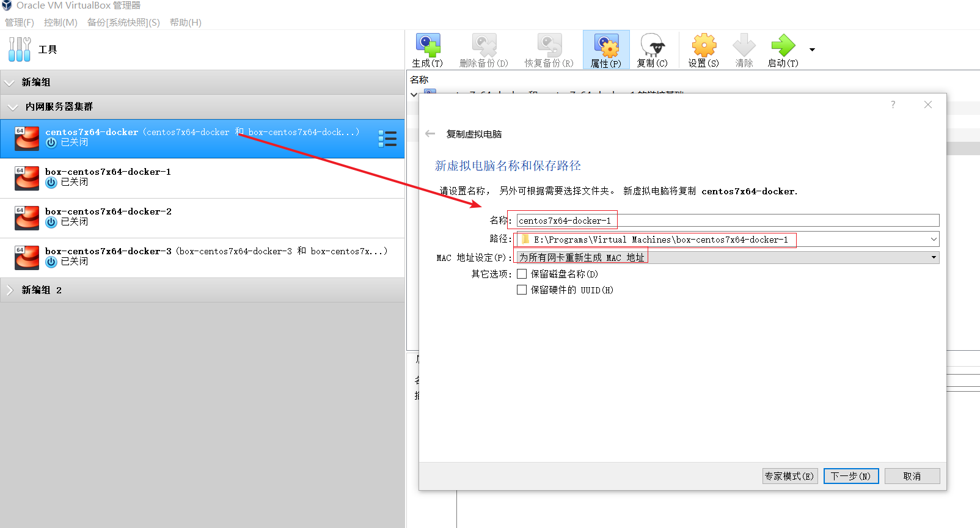Collapse the 新编组 group
The width and height of the screenshot is (980, 528).
pos(10,82)
